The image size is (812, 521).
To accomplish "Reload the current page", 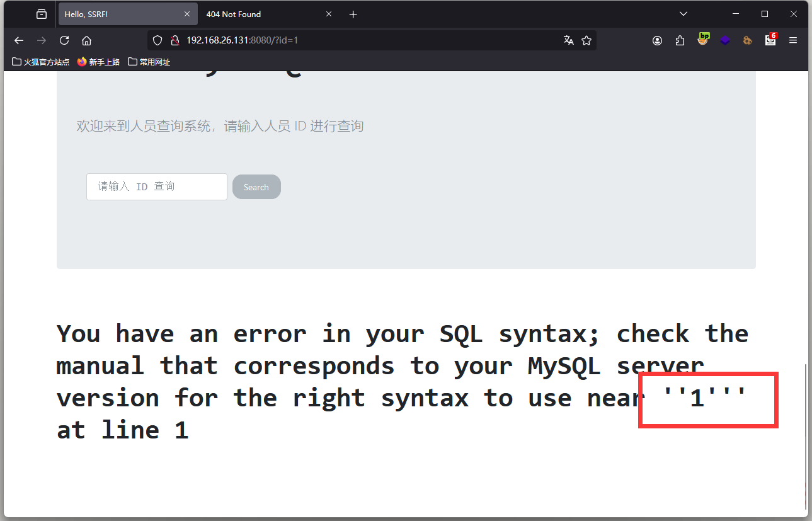I will [x=64, y=40].
